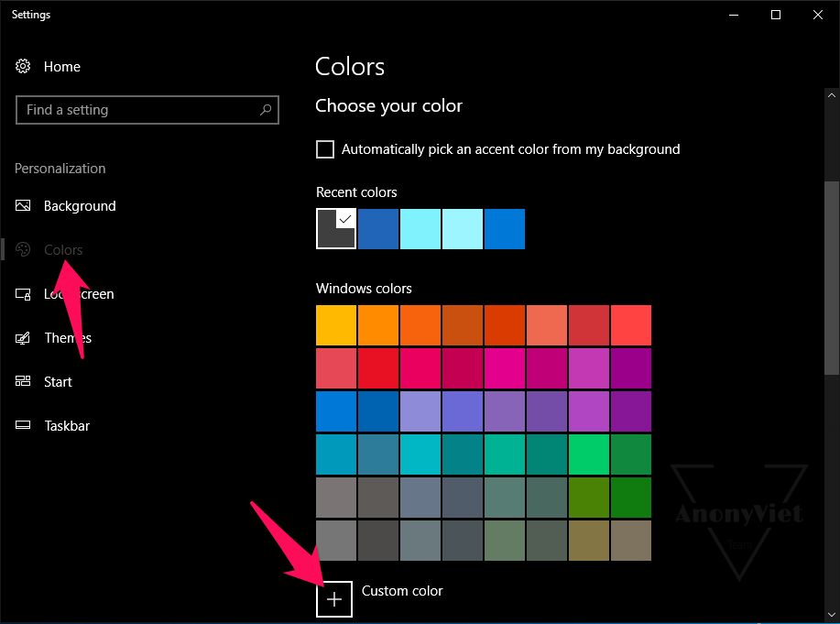Open Taskbar settings via its icon

(x=23, y=425)
